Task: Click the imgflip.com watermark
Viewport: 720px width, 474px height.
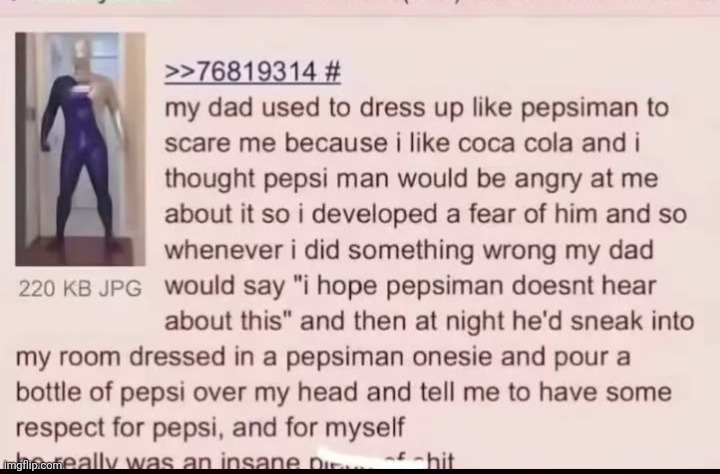Action: [31, 465]
